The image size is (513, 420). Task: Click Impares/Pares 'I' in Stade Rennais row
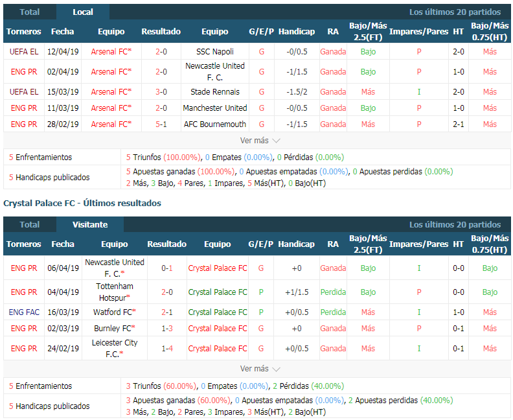pyautogui.click(x=419, y=92)
